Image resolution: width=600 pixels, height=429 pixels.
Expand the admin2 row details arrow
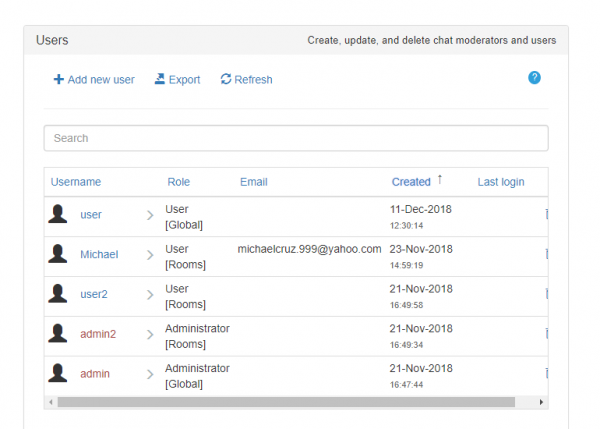coord(150,335)
